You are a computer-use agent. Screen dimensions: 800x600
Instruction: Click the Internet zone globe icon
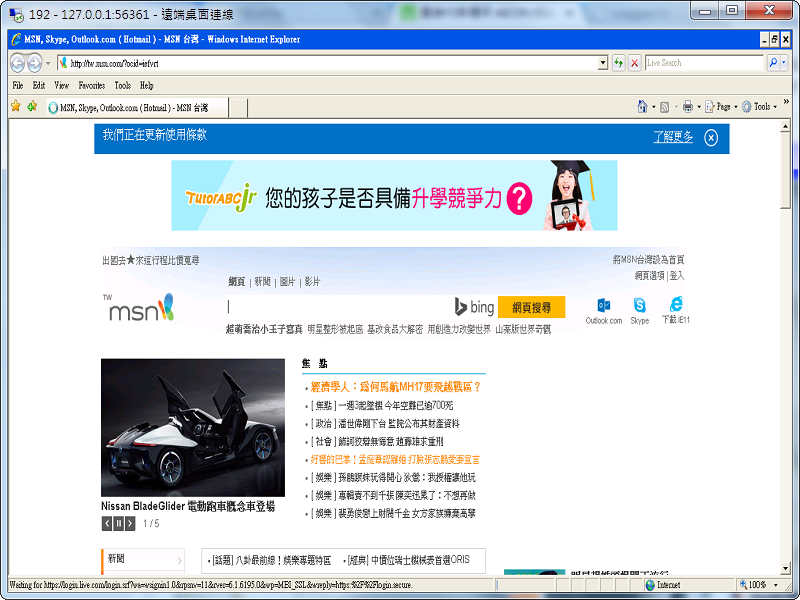pyautogui.click(x=650, y=585)
